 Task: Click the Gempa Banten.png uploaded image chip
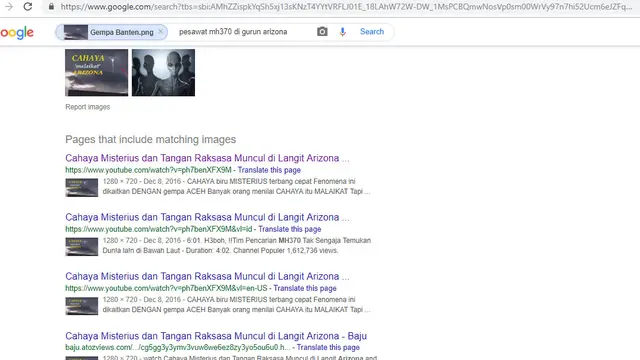[111, 32]
